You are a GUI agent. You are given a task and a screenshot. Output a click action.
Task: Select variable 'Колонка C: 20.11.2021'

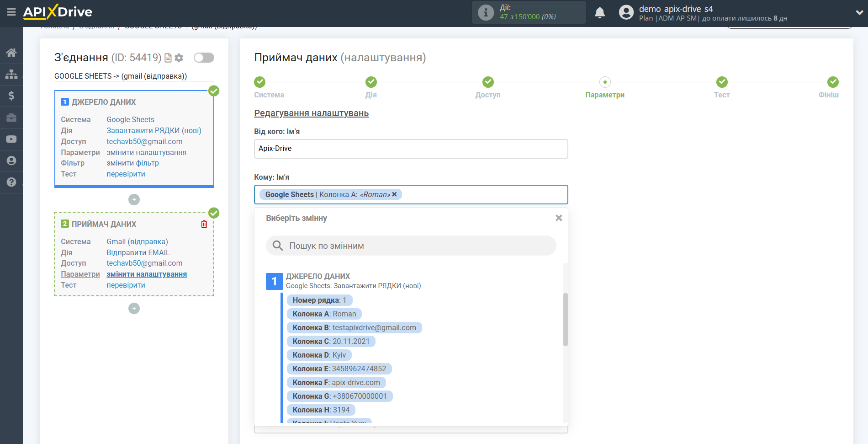(x=331, y=341)
